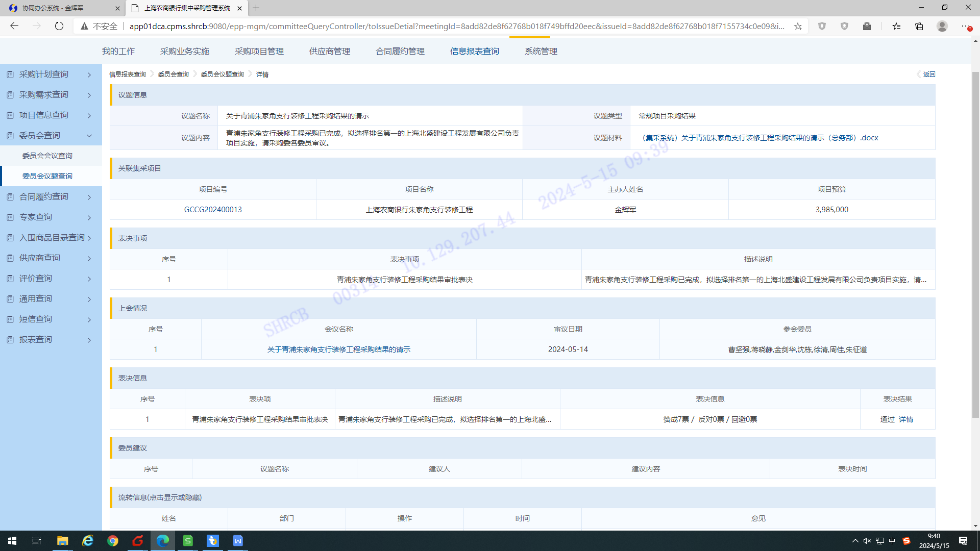The image size is (980, 551).
Task: Open Chrome from the taskbar
Action: tap(113, 541)
